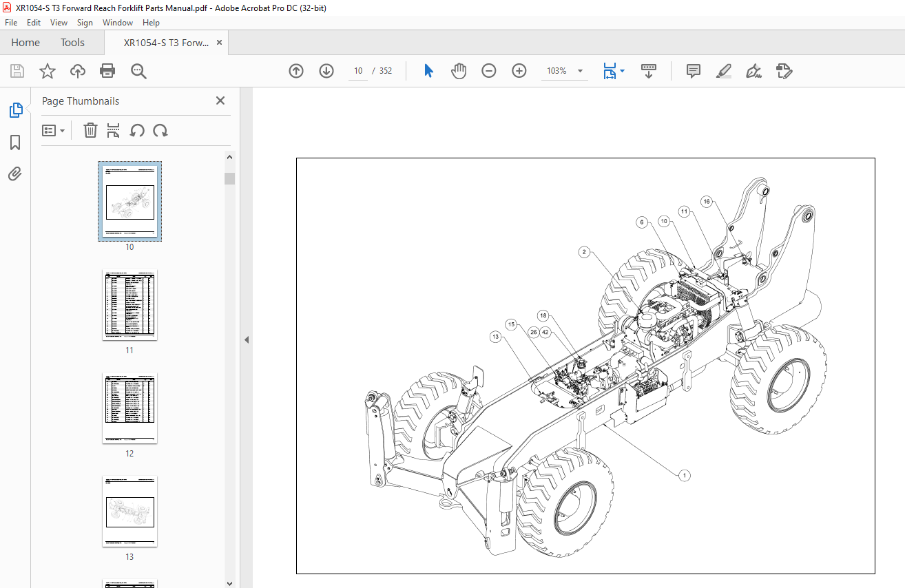Open the Read mode scrolling icon

tap(649, 71)
